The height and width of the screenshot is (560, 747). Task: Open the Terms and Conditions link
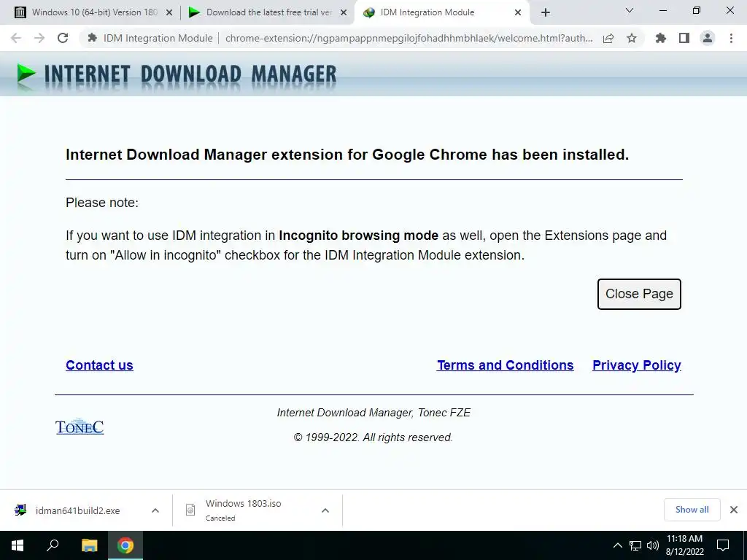pos(505,365)
